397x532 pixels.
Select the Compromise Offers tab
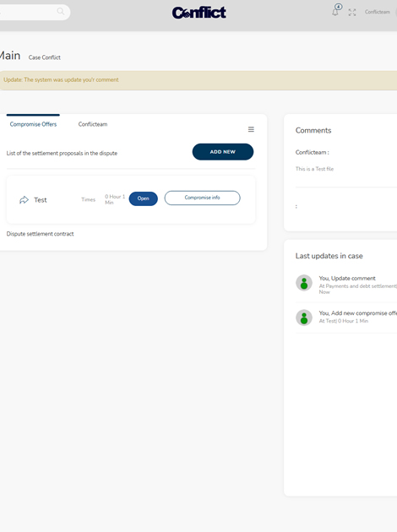[x=33, y=124]
